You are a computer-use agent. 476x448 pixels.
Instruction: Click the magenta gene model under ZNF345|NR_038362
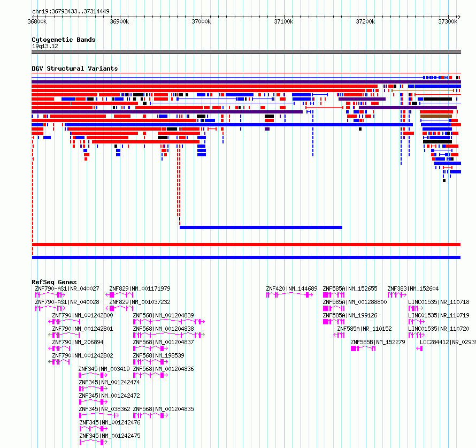click(x=99, y=415)
